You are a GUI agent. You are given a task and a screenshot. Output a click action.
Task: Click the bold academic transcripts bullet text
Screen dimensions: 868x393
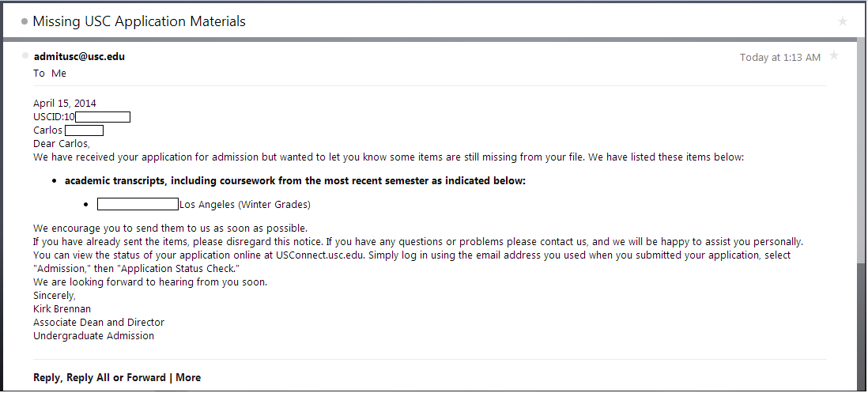(295, 180)
